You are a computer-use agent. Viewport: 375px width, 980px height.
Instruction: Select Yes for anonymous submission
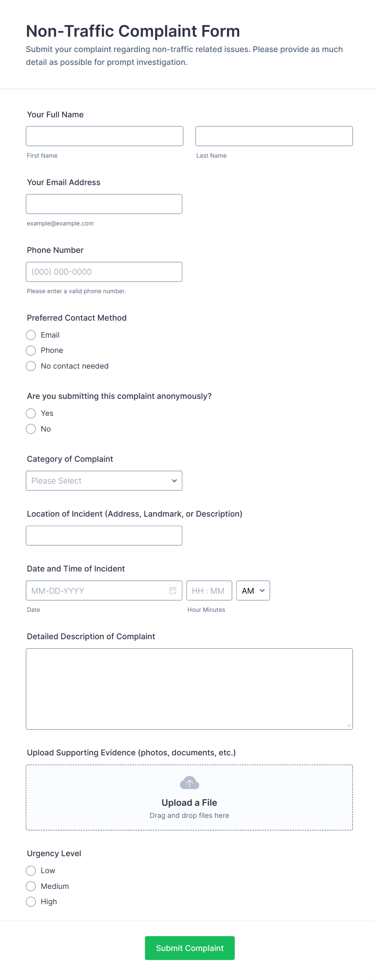31,413
